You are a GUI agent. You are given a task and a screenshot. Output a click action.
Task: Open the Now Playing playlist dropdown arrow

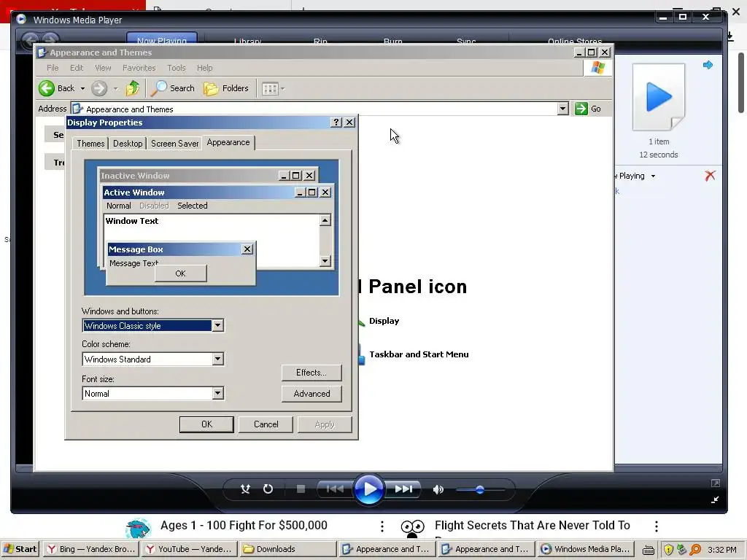click(653, 176)
